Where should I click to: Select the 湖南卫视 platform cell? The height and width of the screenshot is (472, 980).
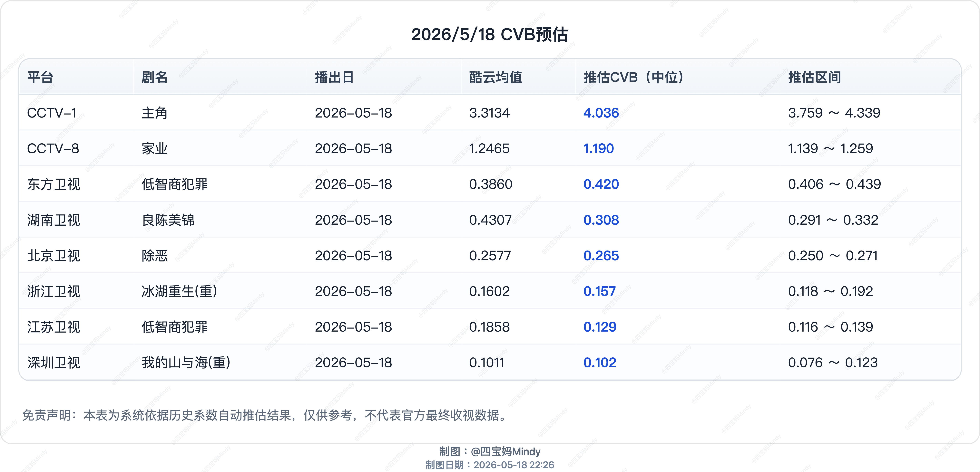pos(54,220)
